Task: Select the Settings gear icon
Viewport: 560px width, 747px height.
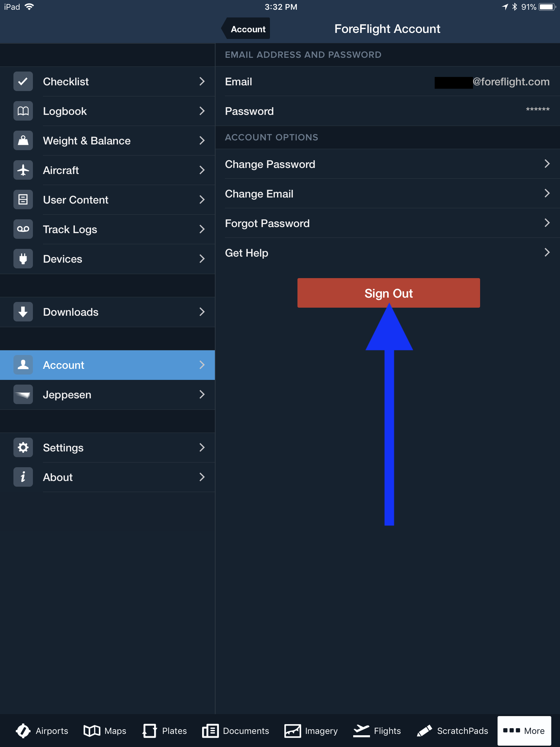Action: [22, 447]
